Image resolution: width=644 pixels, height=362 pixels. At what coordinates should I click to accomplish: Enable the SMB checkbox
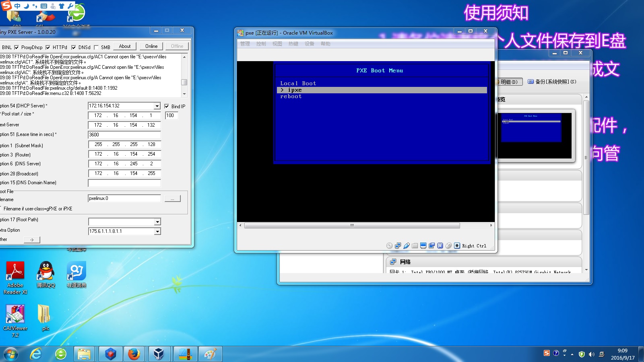(x=96, y=47)
